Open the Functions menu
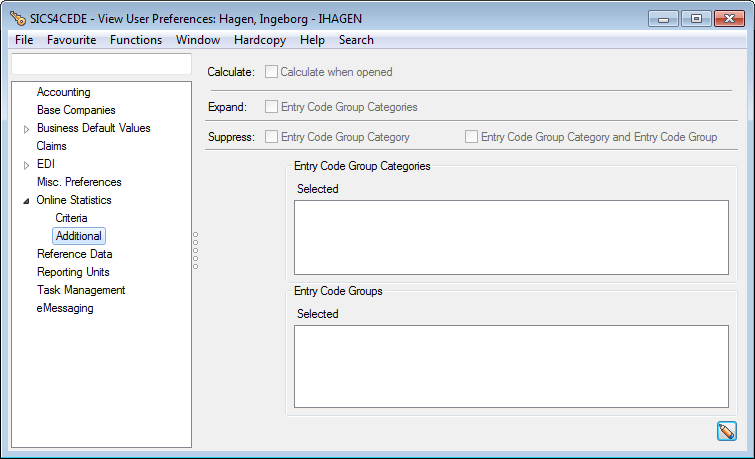 click(136, 40)
